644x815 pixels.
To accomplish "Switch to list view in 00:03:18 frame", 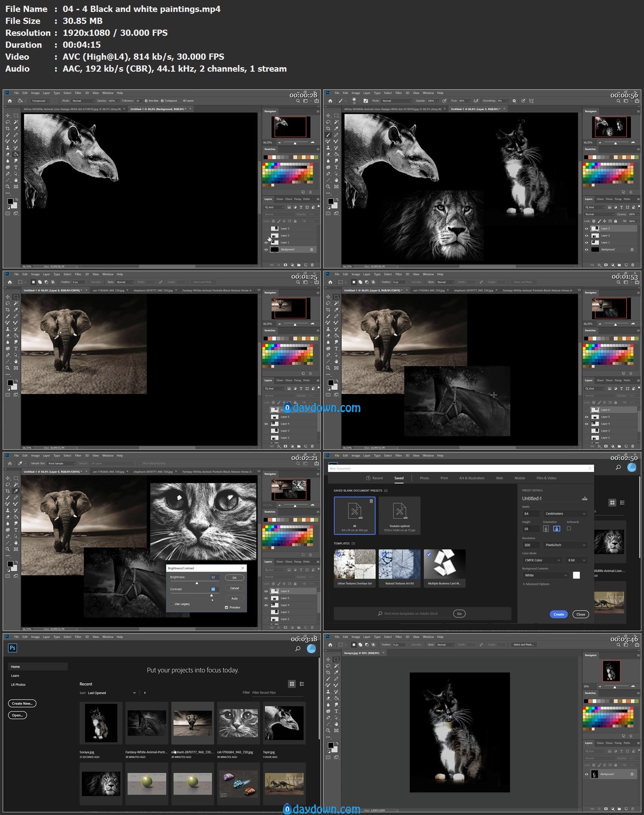I will 302,684.
